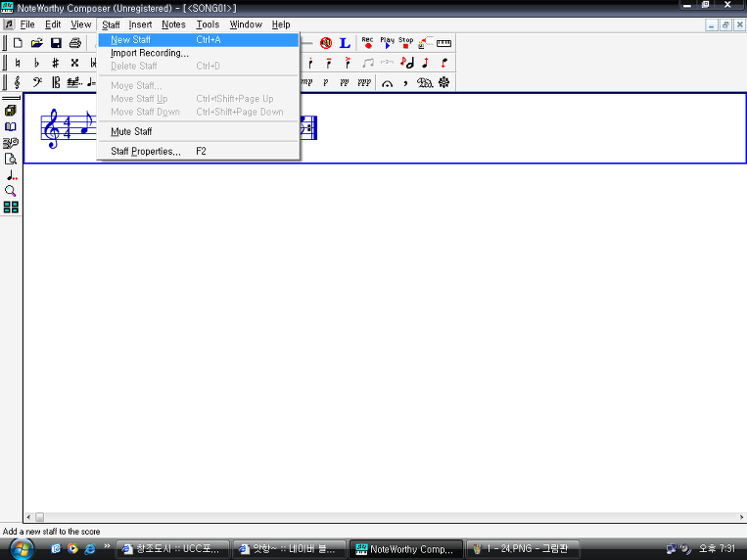The width and height of the screenshot is (747, 560).
Task: Click the blue L lyrics icon
Action: [x=345, y=43]
